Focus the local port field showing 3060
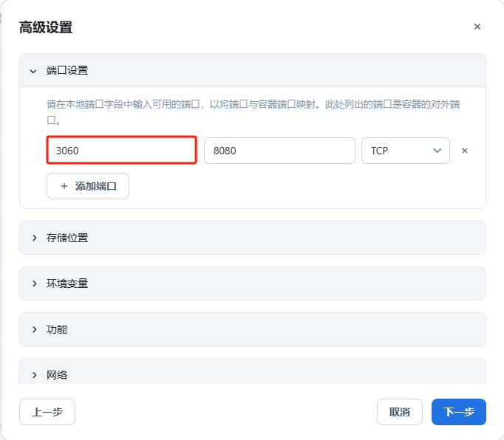This screenshot has width=504, height=440. [x=121, y=151]
